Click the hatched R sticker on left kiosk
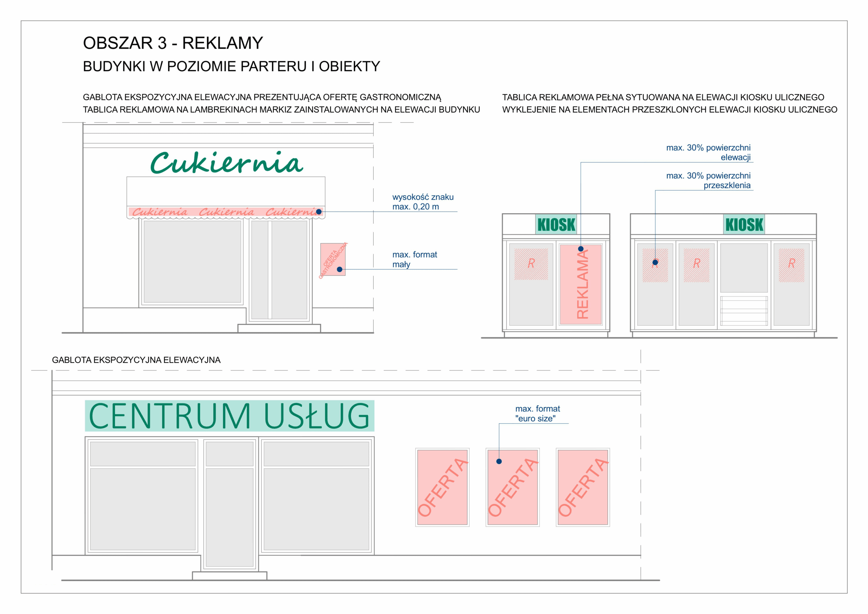The image size is (868, 614). (531, 264)
